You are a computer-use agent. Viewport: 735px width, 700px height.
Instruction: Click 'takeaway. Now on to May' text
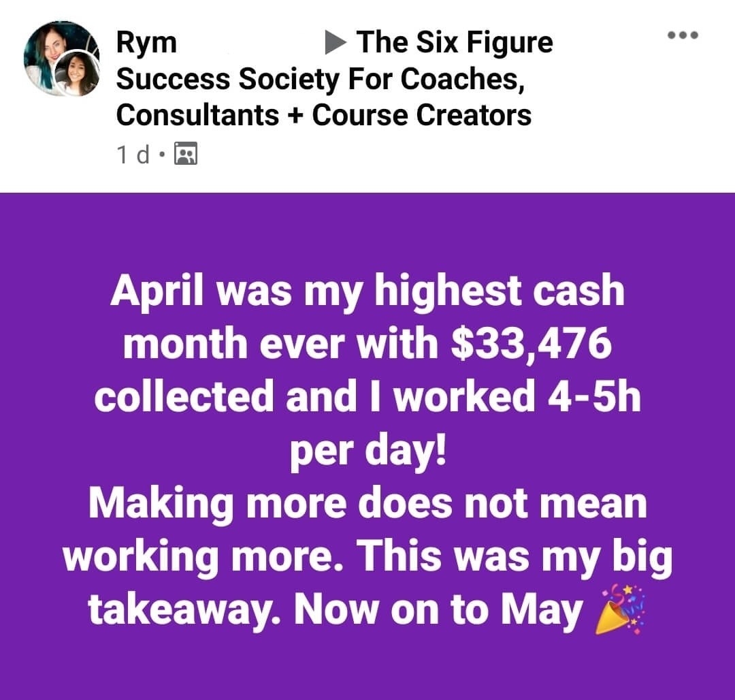pyautogui.click(x=336, y=610)
